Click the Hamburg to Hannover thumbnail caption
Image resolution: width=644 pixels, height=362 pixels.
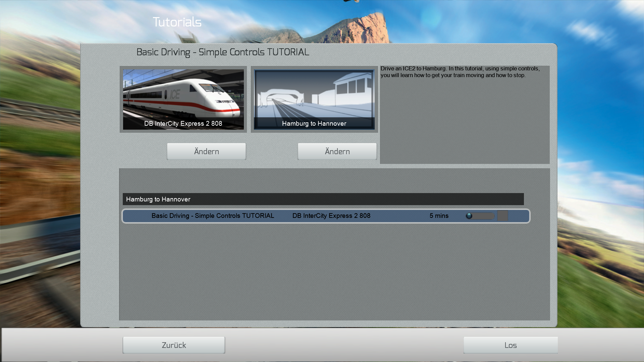click(x=314, y=124)
